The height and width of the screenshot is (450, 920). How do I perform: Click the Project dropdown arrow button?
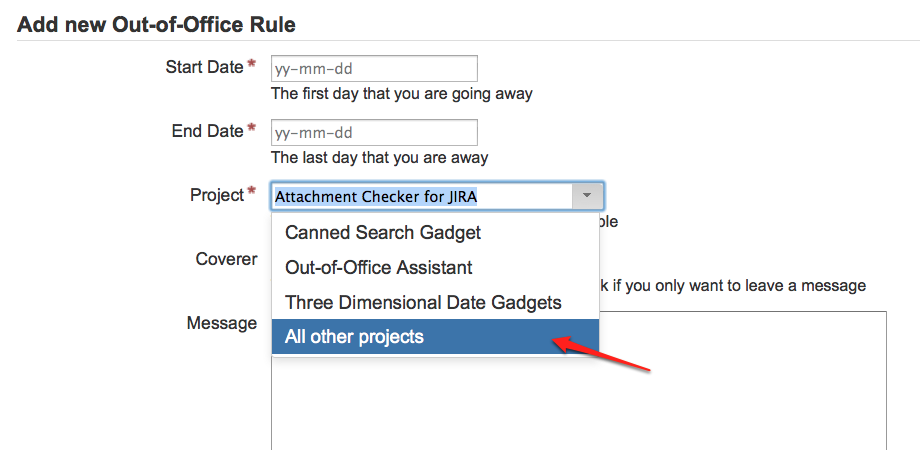point(587,196)
